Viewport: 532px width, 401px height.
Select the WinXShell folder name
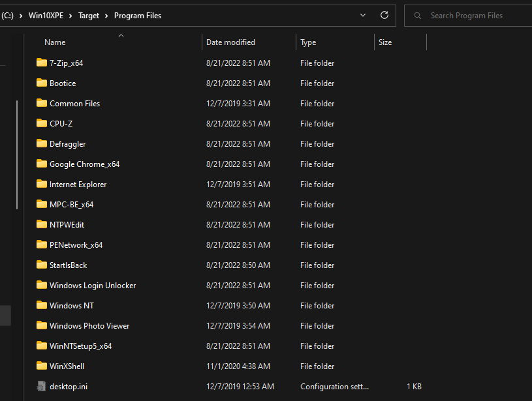tap(67, 366)
